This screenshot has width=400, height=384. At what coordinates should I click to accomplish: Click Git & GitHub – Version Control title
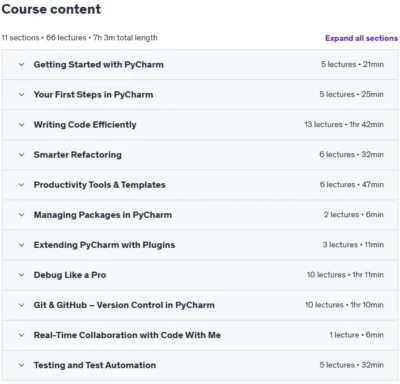click(124, 305)
